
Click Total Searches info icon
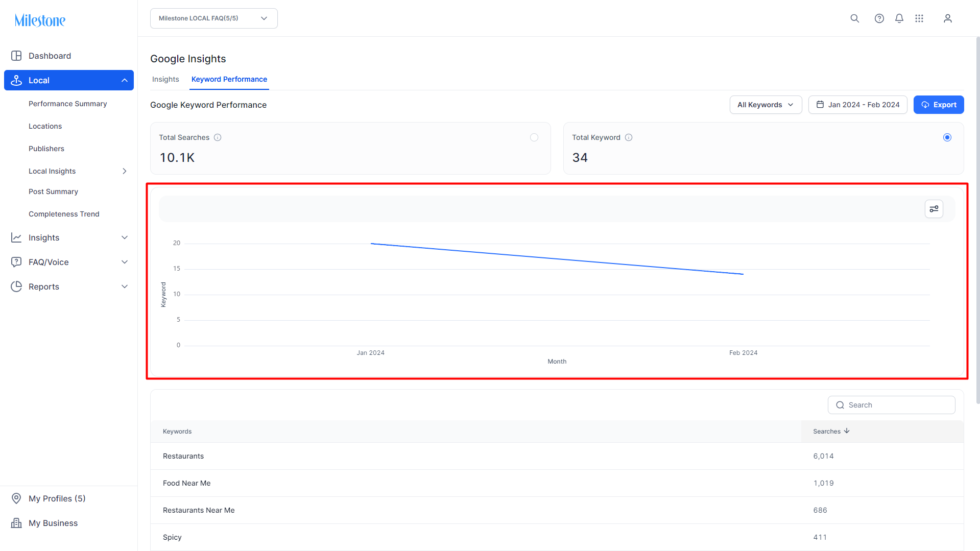pyautogui.click(x=218, y=137)
